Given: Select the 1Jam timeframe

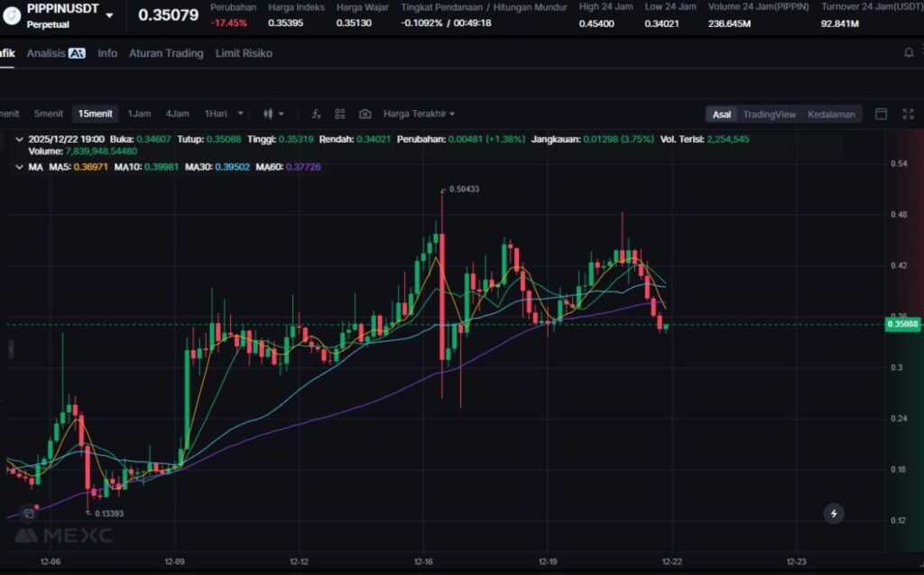Looking at the screenshot, I should click(x=139, y=114).
